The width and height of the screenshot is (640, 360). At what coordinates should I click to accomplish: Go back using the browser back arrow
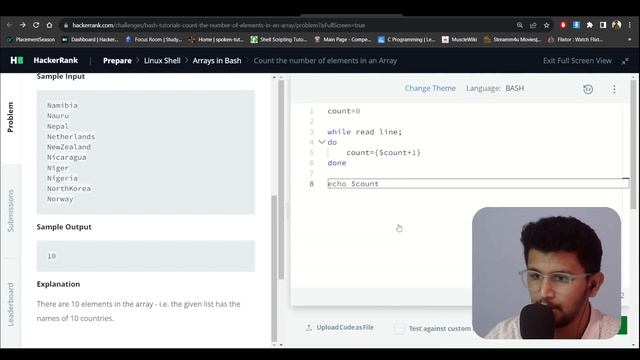[x=9, y=25]
